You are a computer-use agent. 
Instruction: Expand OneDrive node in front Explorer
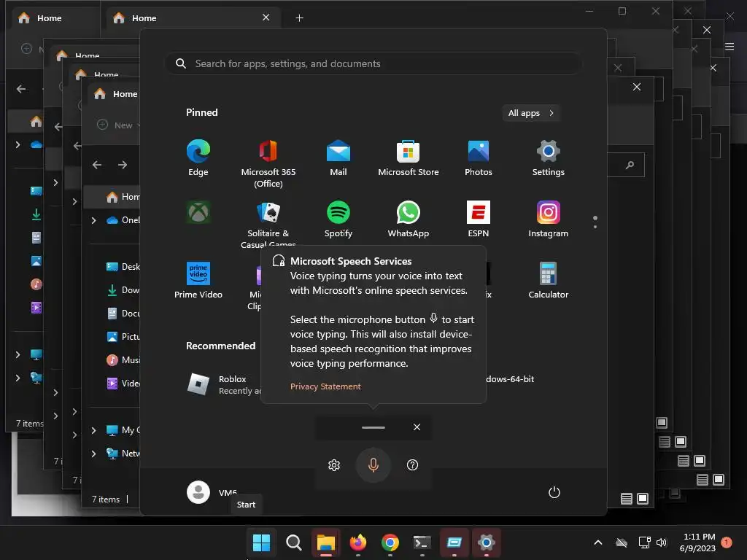94,220
